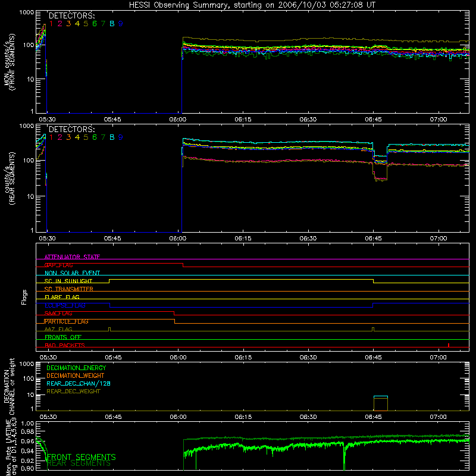Click the red BAD_PACKETS spike after 07:00
This screenshot has height=476, width=476.
pos(449,345)
